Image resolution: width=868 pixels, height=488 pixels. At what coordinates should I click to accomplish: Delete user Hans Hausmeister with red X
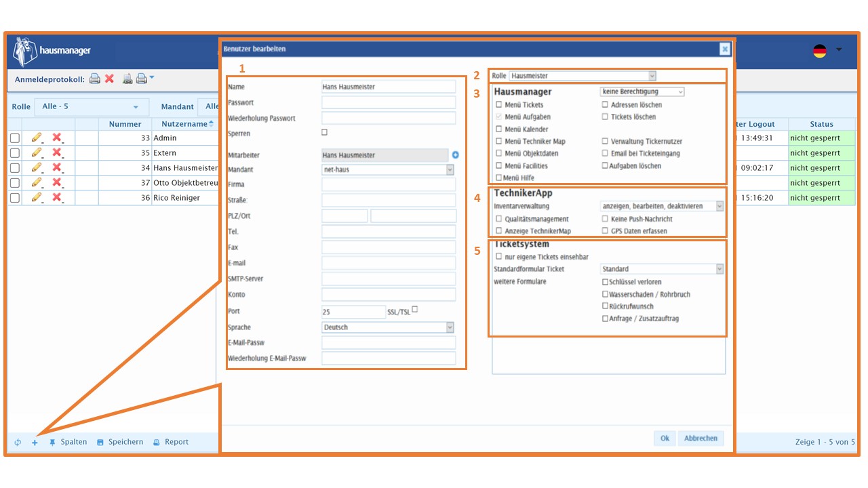57,167
